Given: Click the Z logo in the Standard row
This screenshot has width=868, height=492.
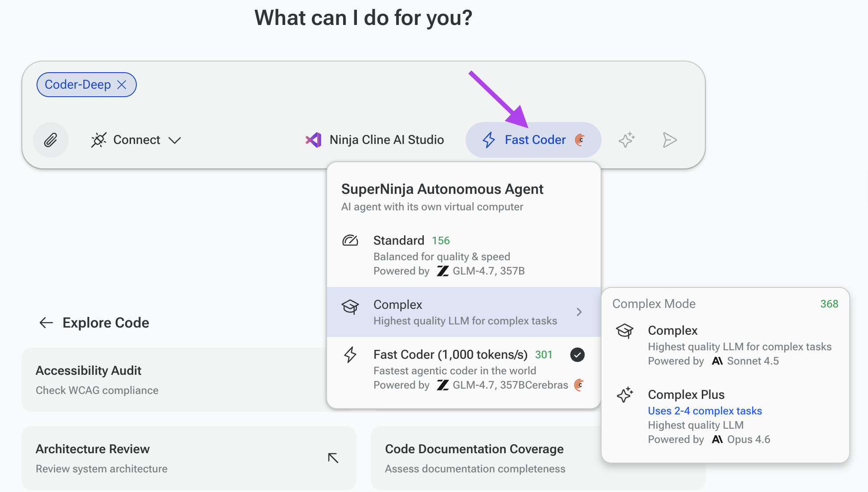Looking at the screenshot, I should (442, 271).
